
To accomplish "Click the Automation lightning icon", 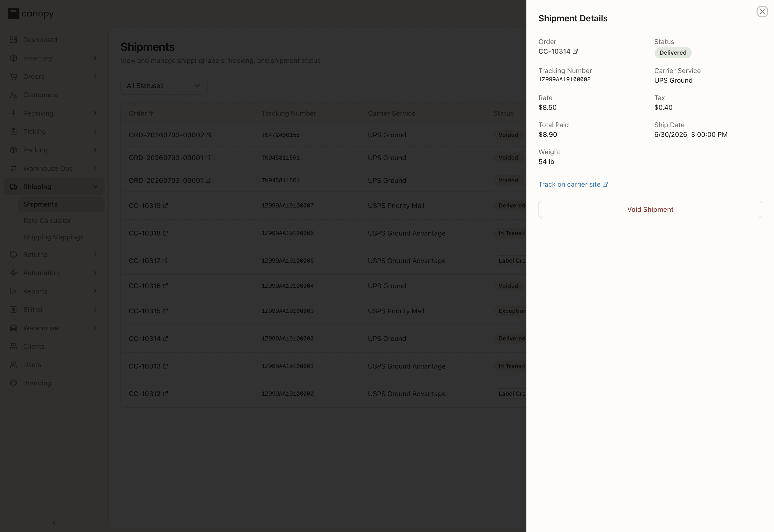I will 13,273.
